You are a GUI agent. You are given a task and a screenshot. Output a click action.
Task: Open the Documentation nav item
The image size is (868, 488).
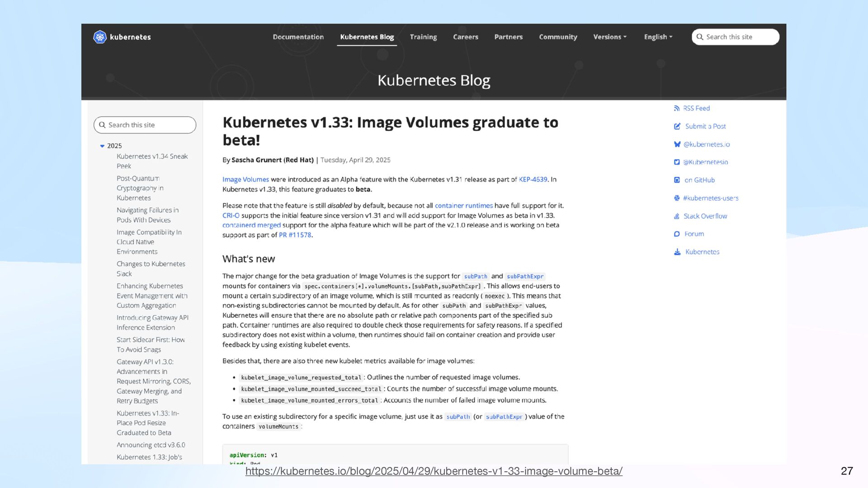(x=298, y=37)
